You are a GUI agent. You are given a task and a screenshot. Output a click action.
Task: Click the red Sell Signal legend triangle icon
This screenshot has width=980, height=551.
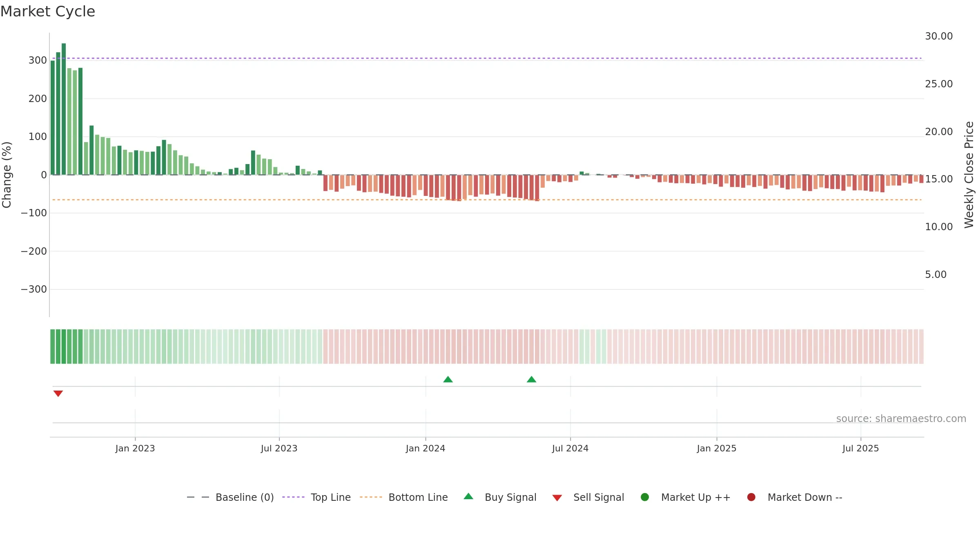coord(557,498)
